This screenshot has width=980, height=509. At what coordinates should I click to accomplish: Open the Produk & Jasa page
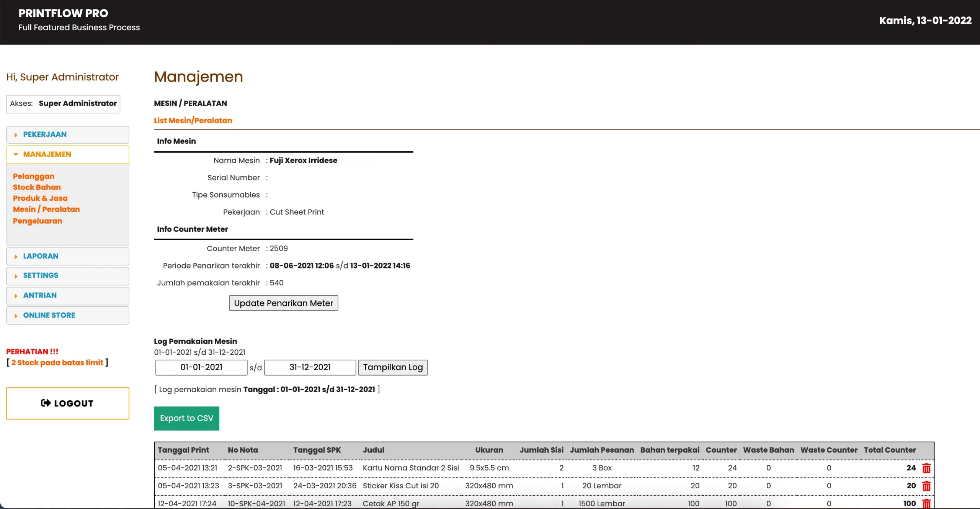[x=40, y=198]
